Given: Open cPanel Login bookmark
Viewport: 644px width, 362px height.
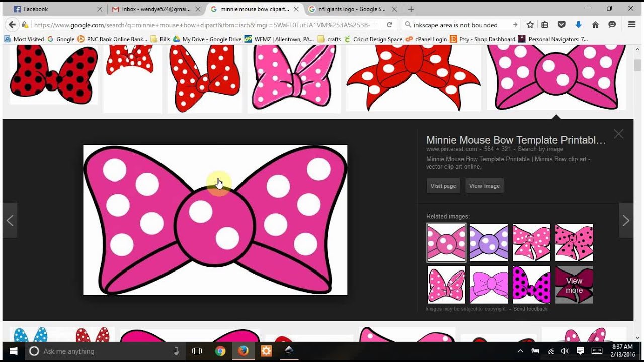Looking at the screenshot, I should (426, 39).
